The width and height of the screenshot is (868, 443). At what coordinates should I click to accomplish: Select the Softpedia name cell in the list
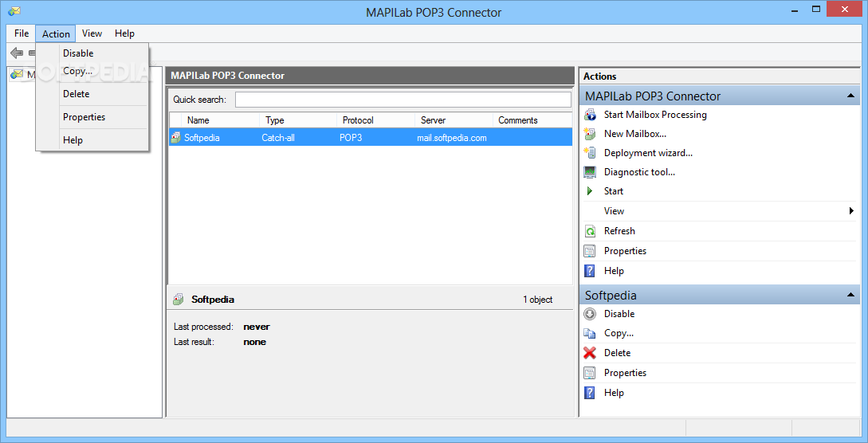(202, 138)
